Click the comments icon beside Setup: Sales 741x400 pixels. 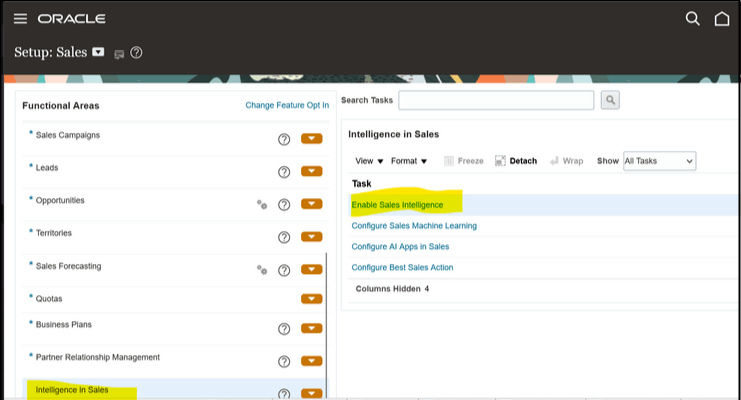pyautogui.click(x=119, y=55)
